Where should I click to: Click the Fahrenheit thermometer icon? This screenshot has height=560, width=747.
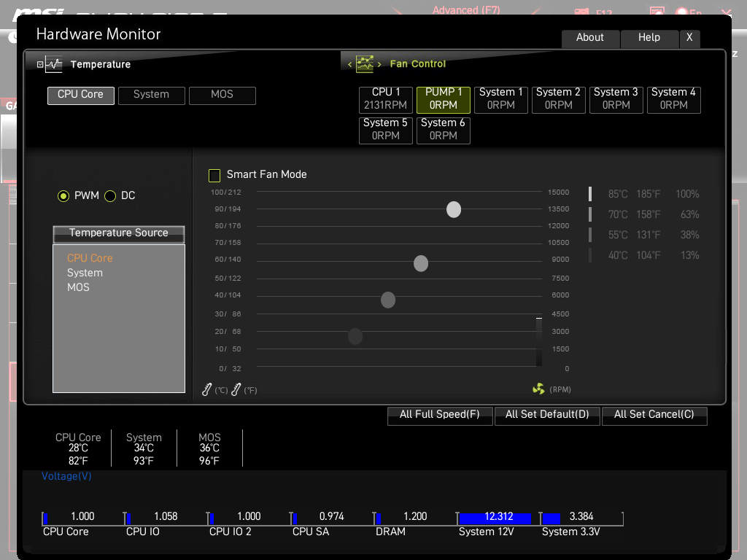click(236, 389)
